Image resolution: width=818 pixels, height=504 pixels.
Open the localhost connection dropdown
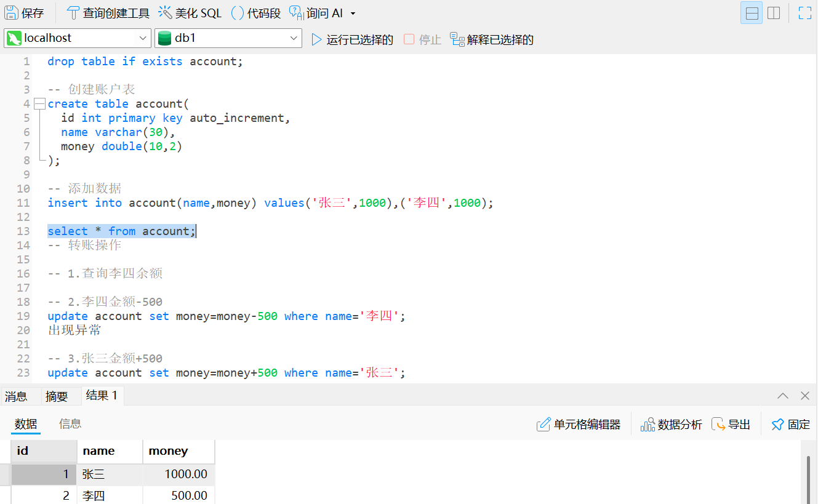pos(78,38)
